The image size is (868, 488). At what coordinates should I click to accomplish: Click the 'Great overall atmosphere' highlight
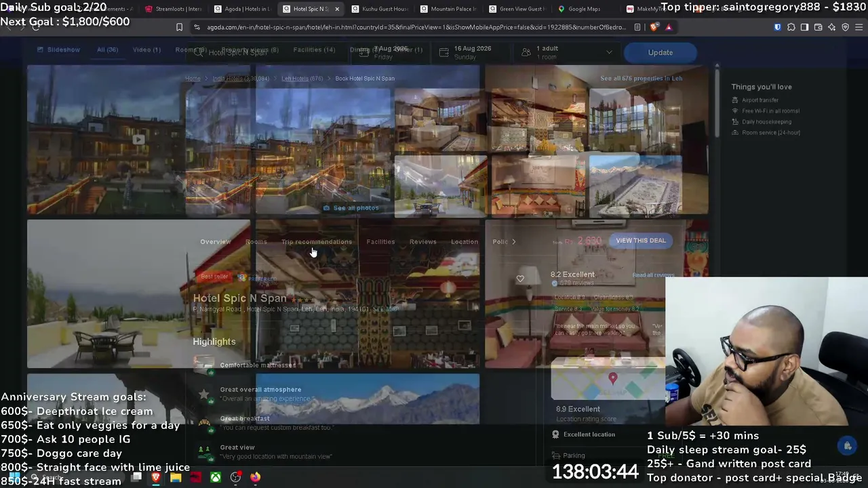coord(260,390)
